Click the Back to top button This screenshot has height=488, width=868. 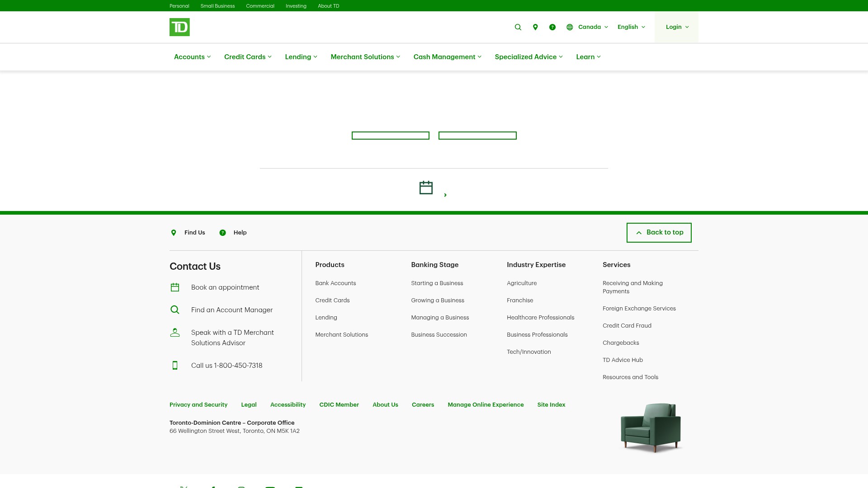click(659, 233)
